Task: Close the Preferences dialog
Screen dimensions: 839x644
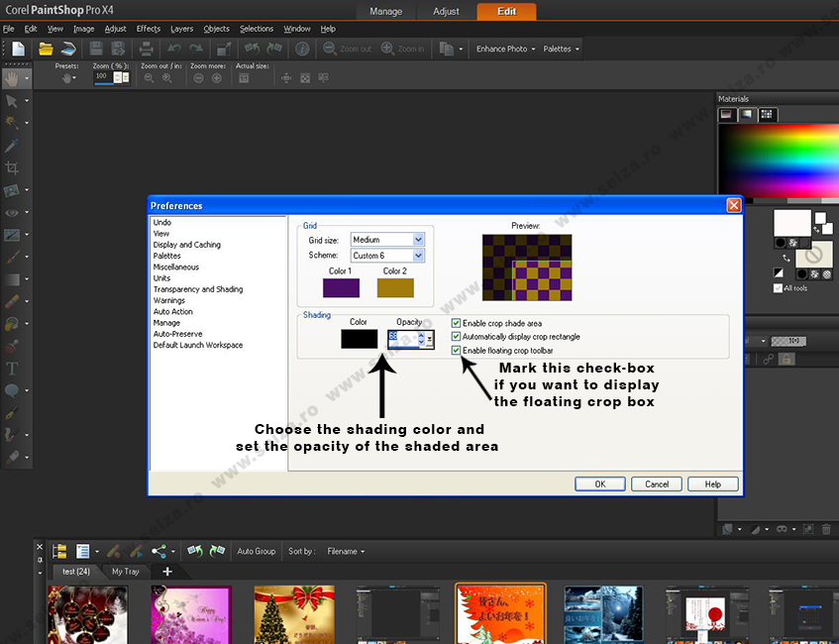Action: [x=734, y=205]
